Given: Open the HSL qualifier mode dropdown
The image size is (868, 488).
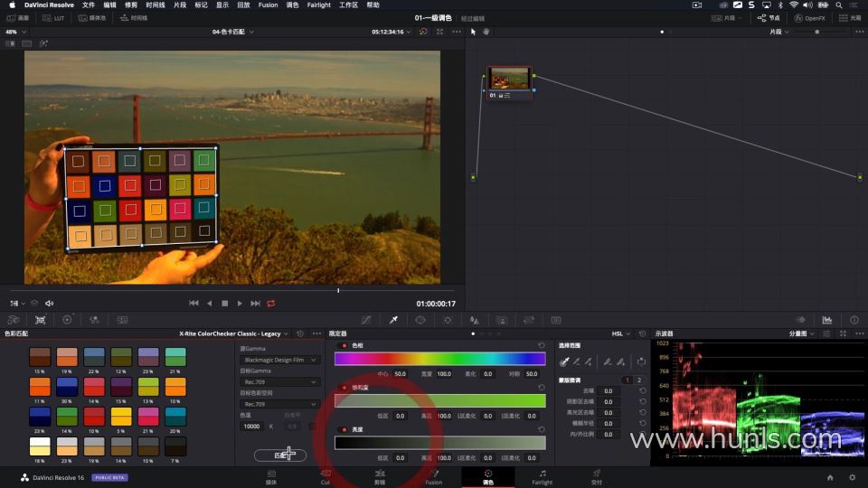Looking at the screenshot, I should [x=619, y=333].
